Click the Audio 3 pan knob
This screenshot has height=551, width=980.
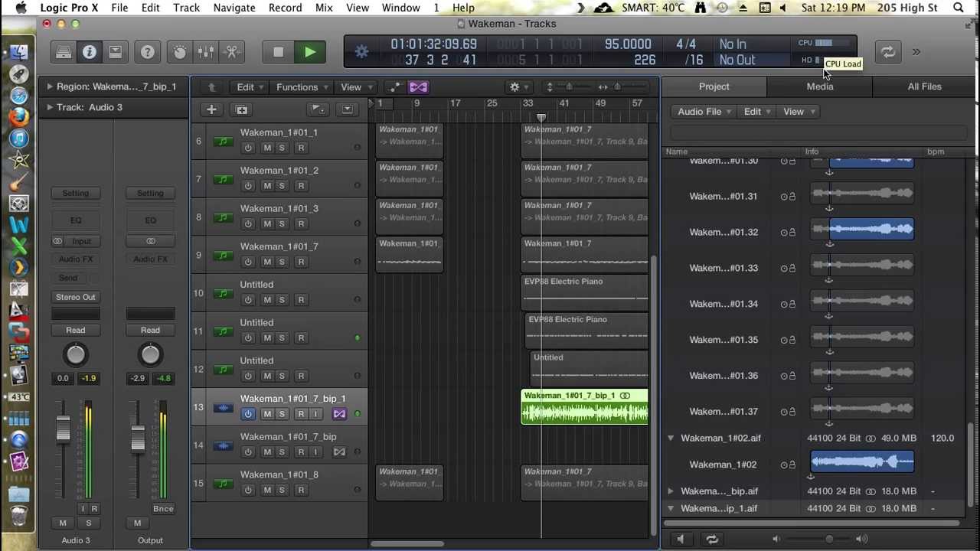tap(76, 354)
